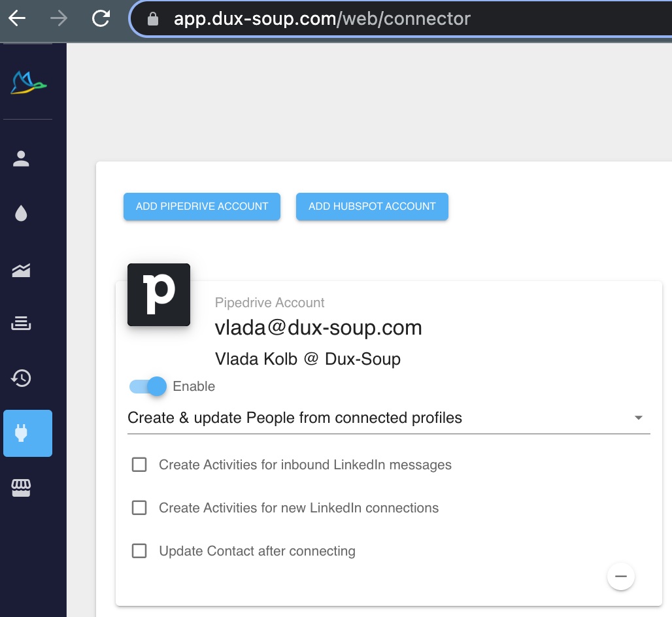This screenshot has height=617, width=672.
Task: Disable the Enable toggle for Pipedrive
Action: (146, 386)
